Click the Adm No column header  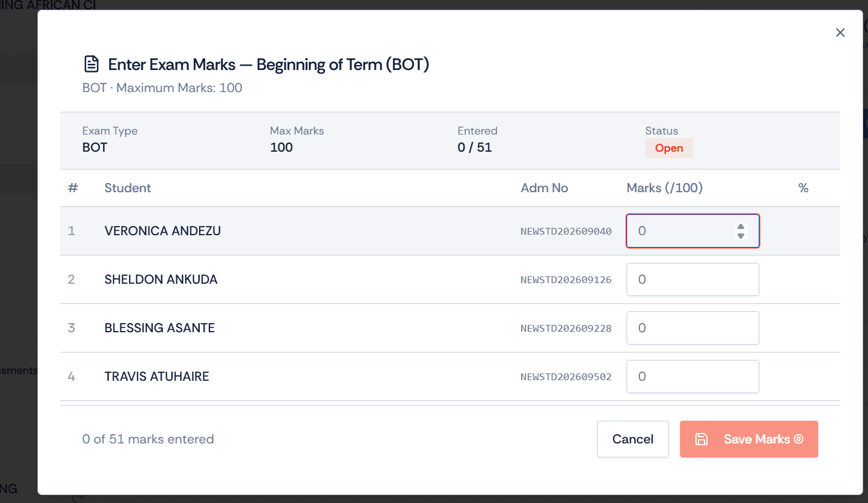(x=544, y=188)
